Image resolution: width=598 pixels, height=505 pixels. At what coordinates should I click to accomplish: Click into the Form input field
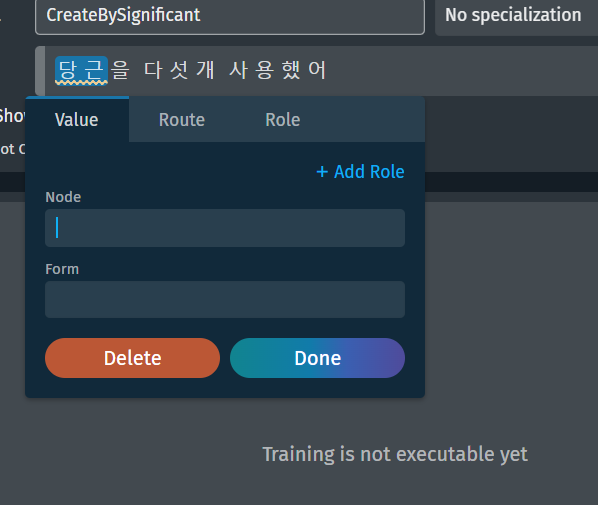(225, 299)
